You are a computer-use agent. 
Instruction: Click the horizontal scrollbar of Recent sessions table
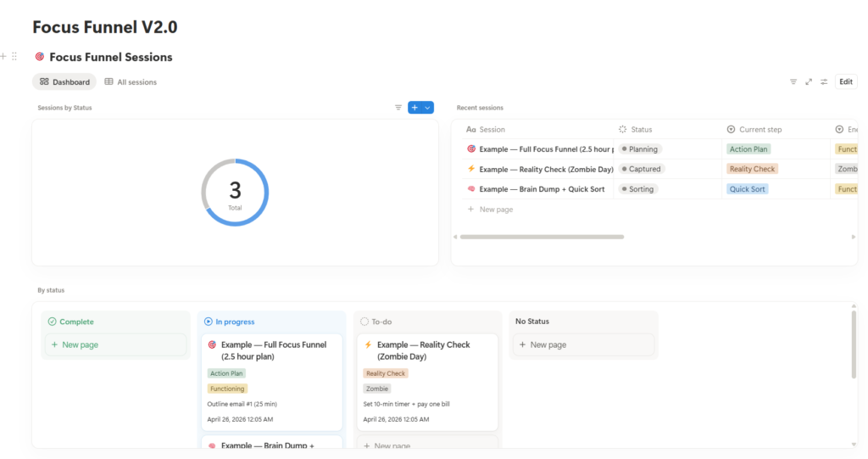click(x=542, y=237)
